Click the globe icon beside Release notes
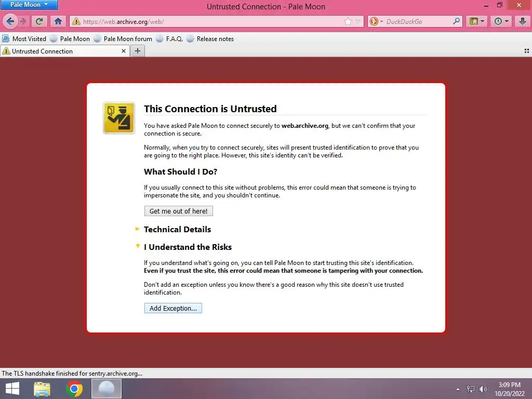 [190, 38]
